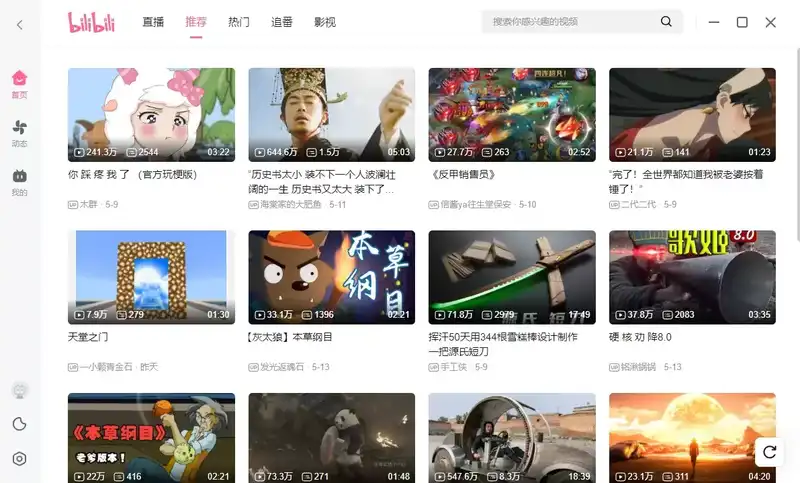
Task: Go to 首页 home sidebar icon
Action: [19, 84]
